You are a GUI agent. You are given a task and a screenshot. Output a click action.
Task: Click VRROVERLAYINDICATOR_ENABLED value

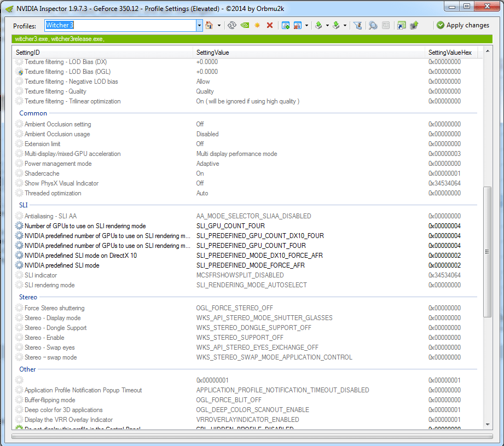[247, 420]
